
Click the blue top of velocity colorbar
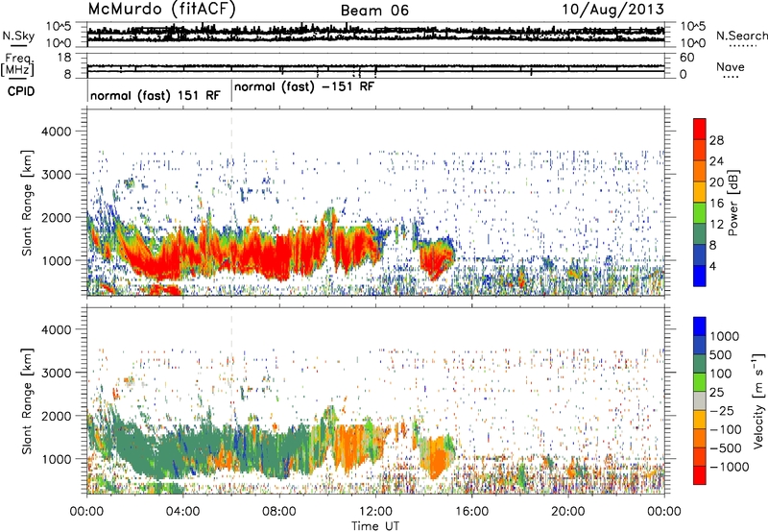pyautogui.click(x=700, y=326)
